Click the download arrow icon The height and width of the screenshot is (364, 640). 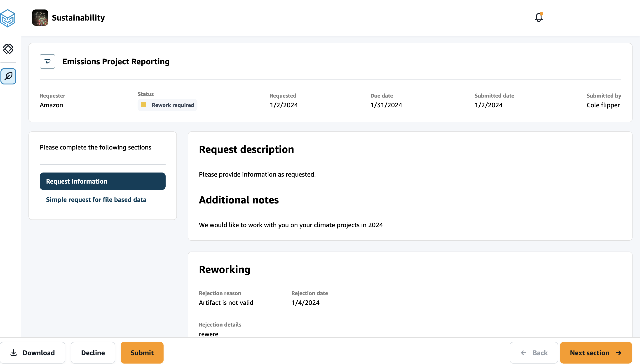pyautogui.click(x=14, y=352)
